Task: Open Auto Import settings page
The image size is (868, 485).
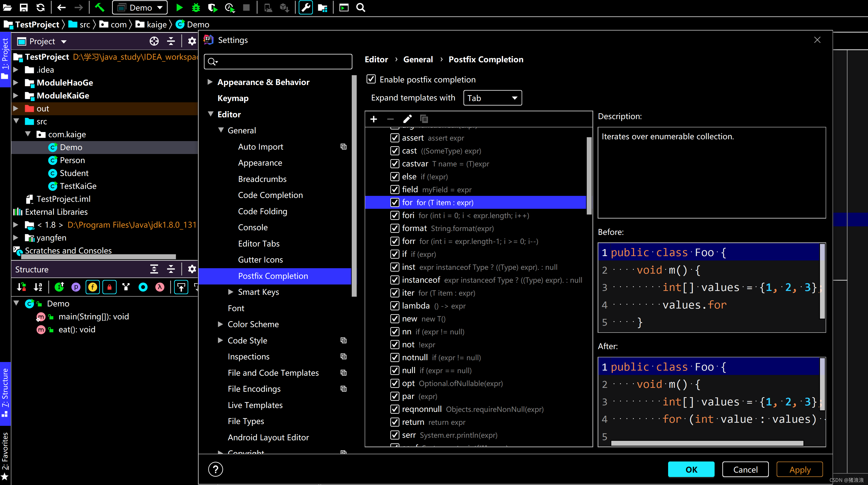Action: [x=261, y=147]
